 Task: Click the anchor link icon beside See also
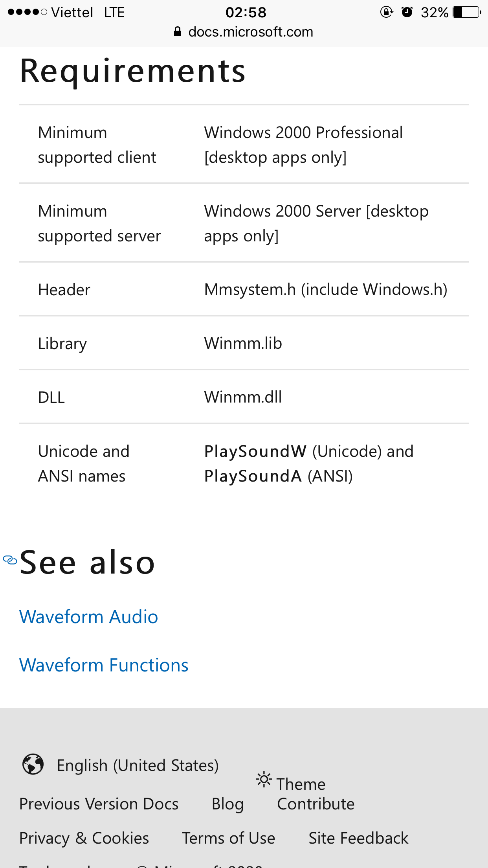[10, 560]
